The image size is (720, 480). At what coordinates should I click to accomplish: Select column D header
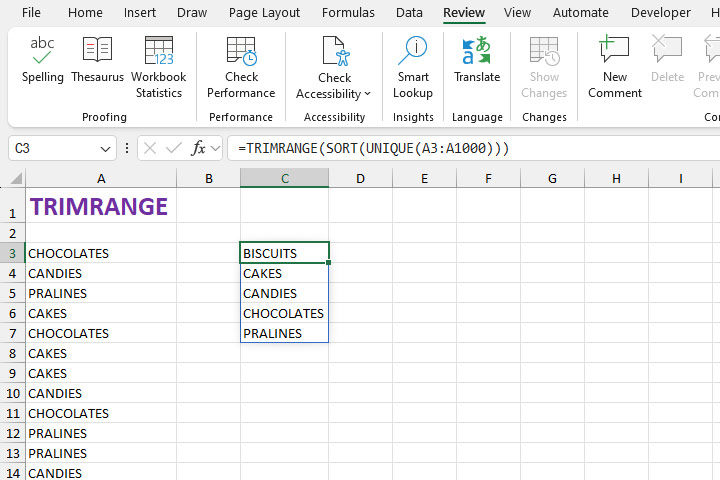point(360,178)
